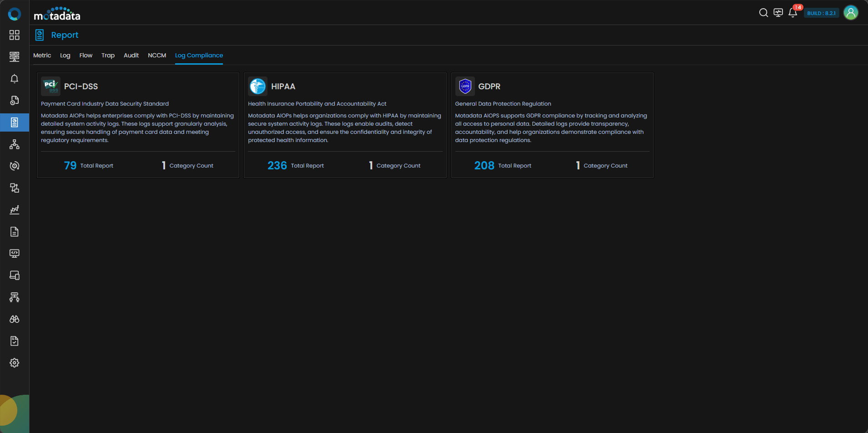The width and height of the screenshot is (868, 433).
Task: Select the Audit tab
Action: point(131,56)
